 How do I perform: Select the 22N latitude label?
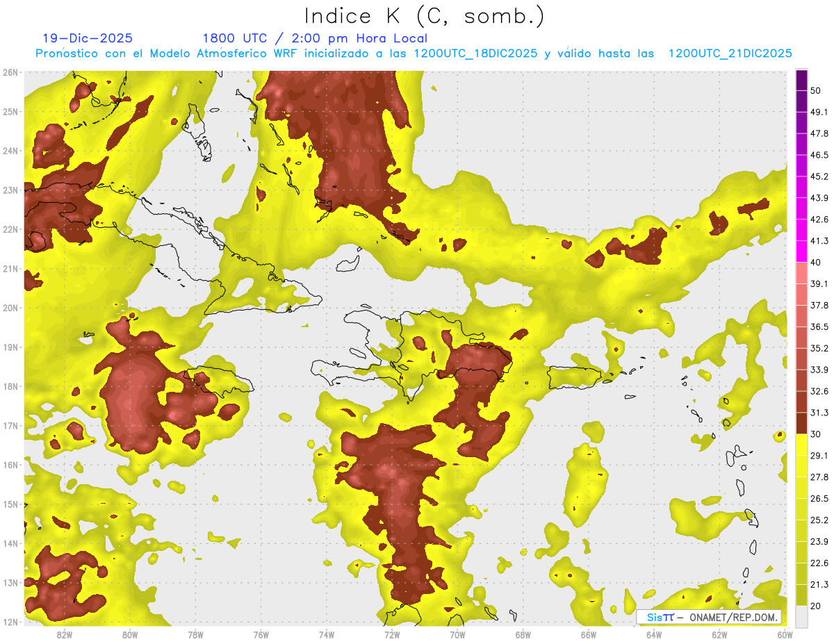pos(10,229)
